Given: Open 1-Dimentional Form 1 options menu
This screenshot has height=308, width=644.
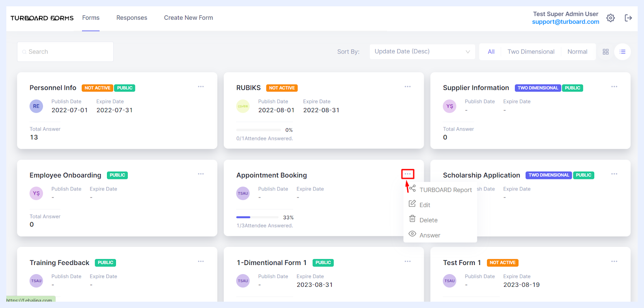Looking at the screenshot, I should (x=408, y=261).
